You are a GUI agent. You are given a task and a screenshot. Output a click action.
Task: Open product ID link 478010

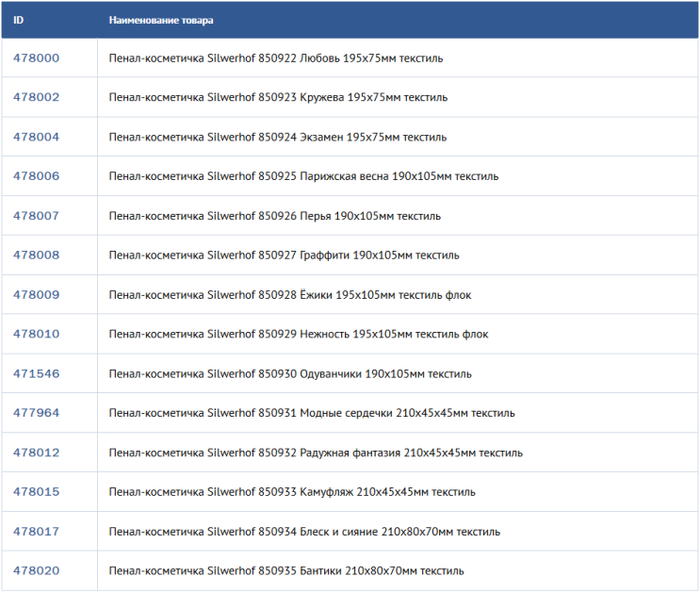[x=36, y=334]
